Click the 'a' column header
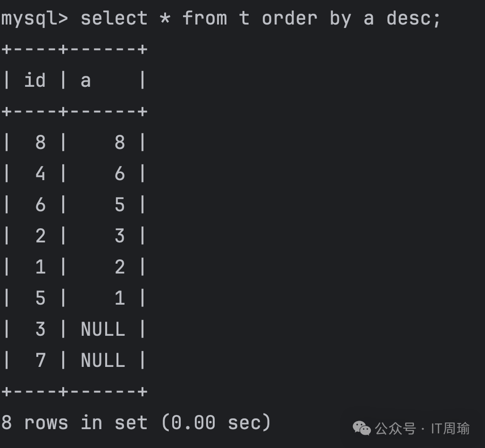The width and height of the screenshot is (485, 448). (86, 81)
